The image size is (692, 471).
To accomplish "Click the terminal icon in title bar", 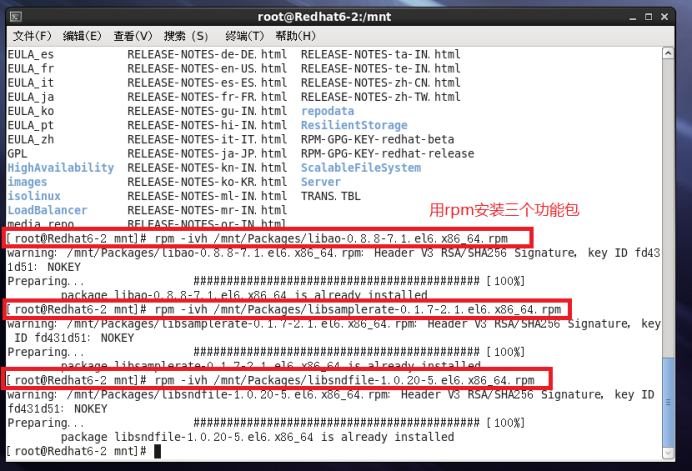I will (x=16, y=17).
